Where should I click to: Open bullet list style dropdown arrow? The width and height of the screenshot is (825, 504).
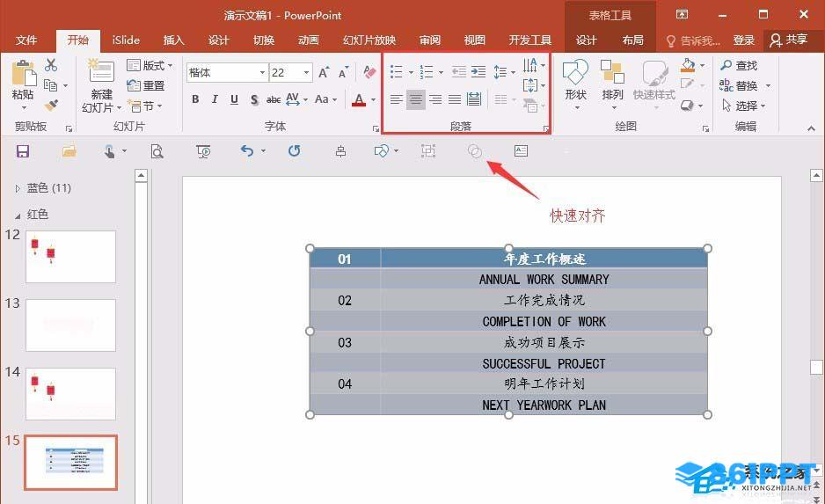[411, 73]
